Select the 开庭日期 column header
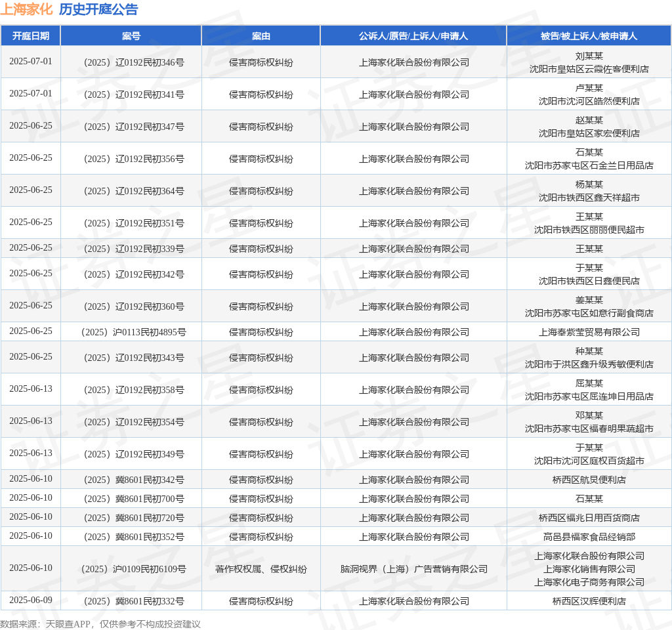The image size is (672, 630). [31, 36]
